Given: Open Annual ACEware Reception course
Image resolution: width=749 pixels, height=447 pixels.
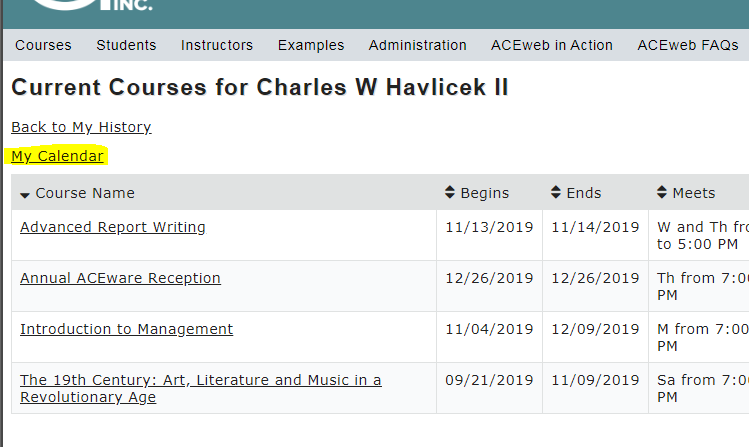Looking at the screenshot, I should [120, 278].
